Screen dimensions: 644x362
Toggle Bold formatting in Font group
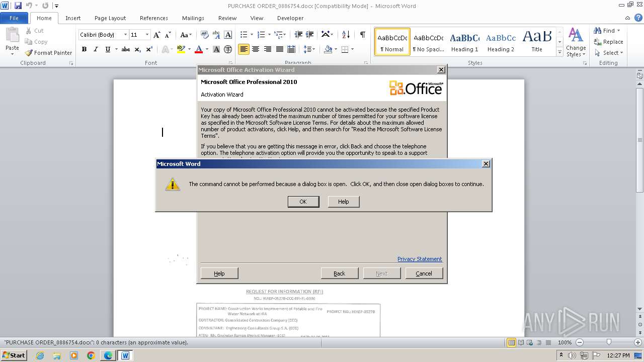(x=84, y=49)
